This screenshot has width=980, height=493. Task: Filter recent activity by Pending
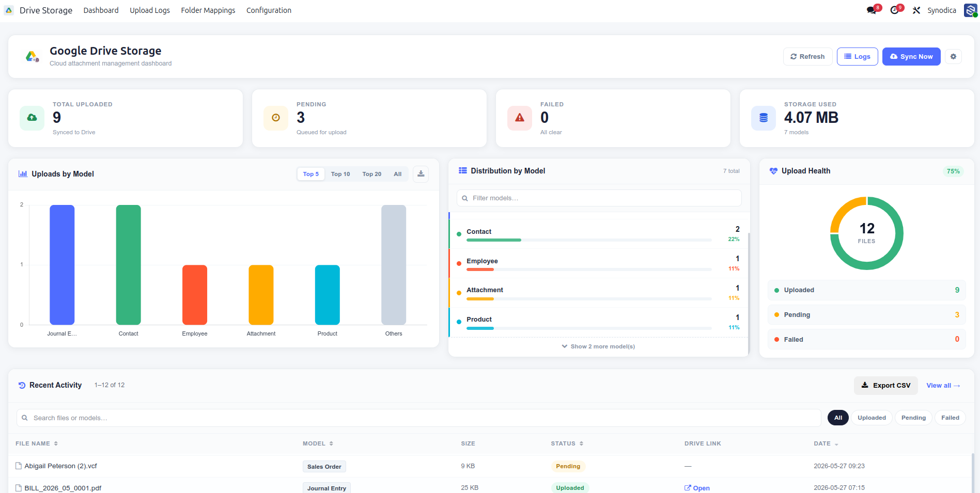[x=913, y=418]
